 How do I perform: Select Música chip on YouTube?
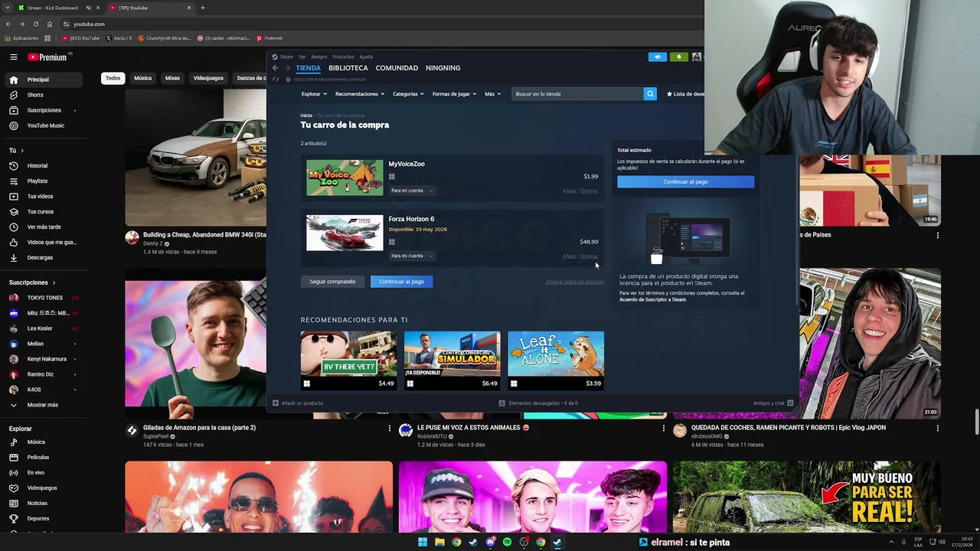pos(142,78)
